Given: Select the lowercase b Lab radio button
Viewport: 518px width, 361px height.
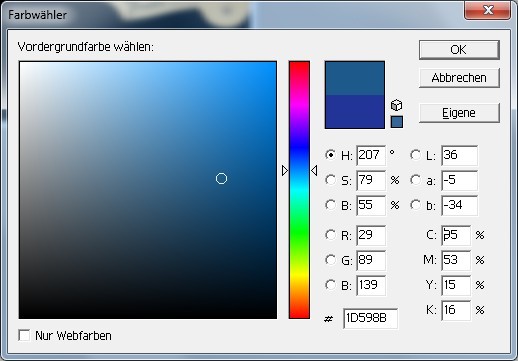Looking at the screenshot, I should [x=415, y=205].
